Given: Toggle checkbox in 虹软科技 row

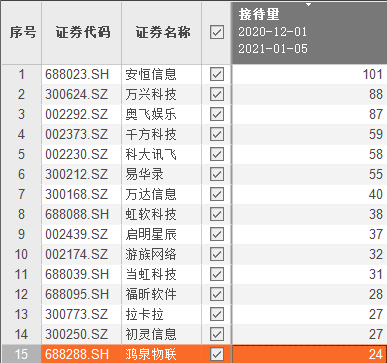Looking at the screenshot, I should pos(217,214).
